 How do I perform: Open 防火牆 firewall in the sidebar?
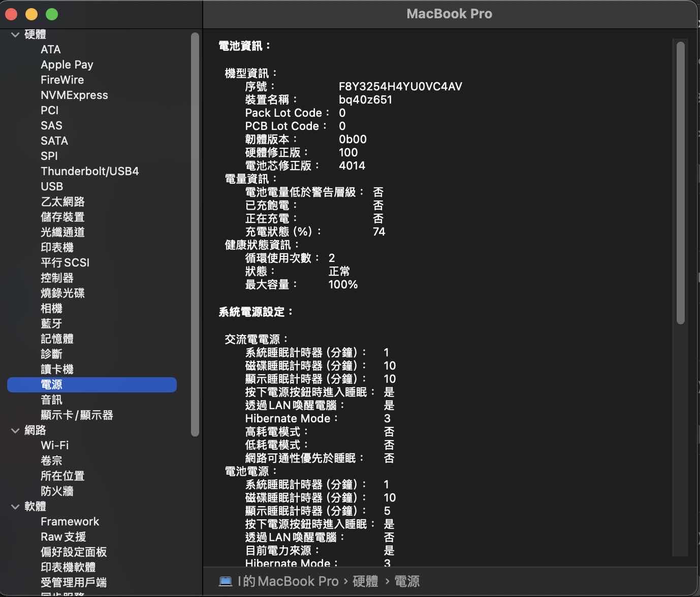pos(57,491)
